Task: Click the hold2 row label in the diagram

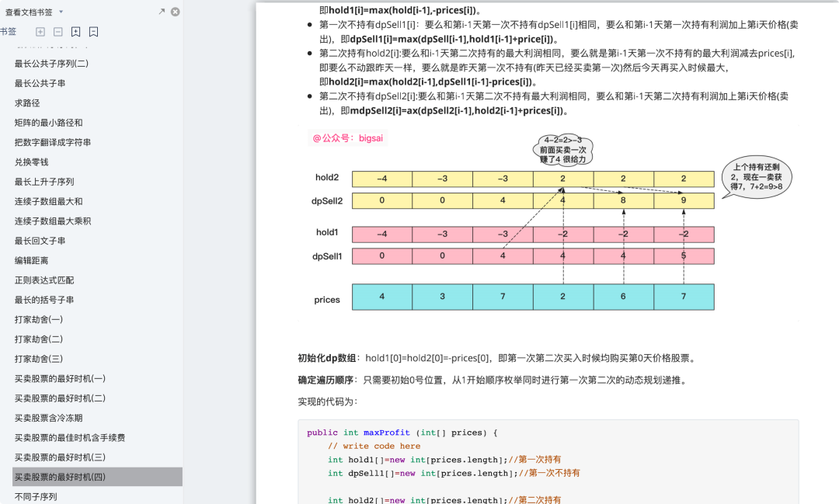Action: 327,178
